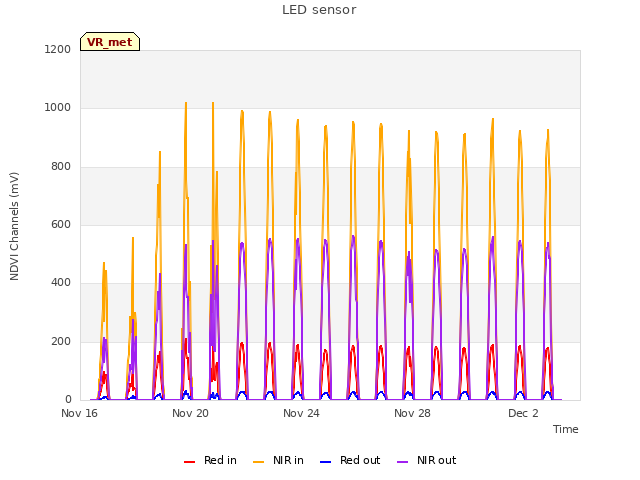Screen dimensions: 640x480
Task: Click the VR_met label box
Action: point(110,42)
